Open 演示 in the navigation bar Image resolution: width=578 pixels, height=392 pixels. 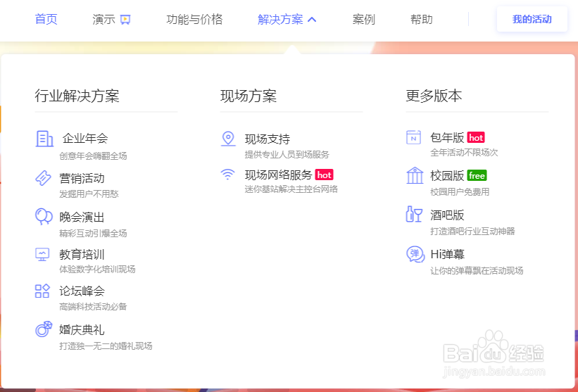point(104,19)
